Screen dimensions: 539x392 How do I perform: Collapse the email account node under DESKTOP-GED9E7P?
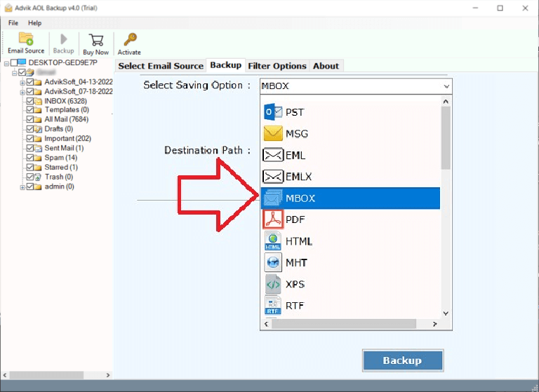click(15, 73)
